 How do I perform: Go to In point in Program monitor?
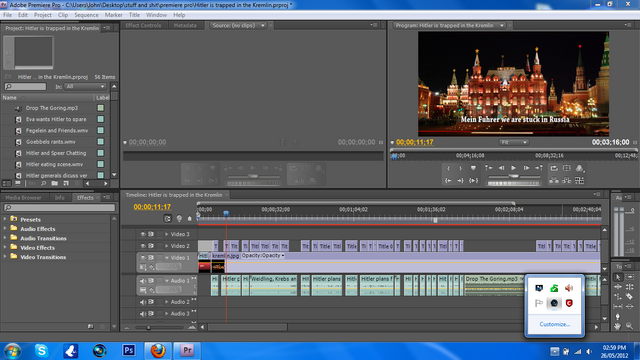pyautogui.click(x=448, y=180)
